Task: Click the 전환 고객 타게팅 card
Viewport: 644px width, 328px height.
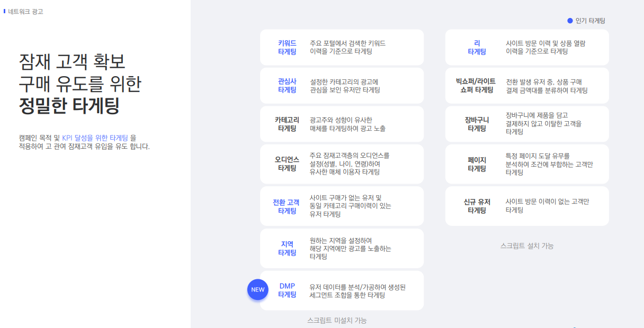Action: coord(342,206)
